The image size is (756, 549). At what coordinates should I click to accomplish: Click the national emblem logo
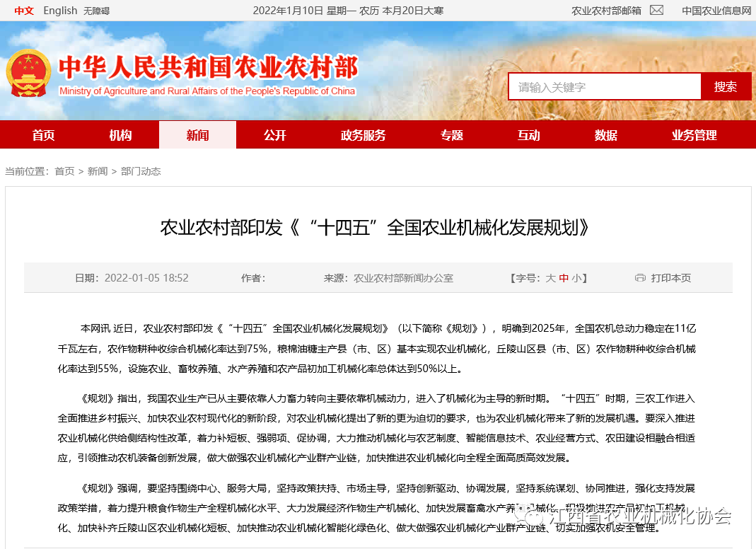click(x=28, y=73)
